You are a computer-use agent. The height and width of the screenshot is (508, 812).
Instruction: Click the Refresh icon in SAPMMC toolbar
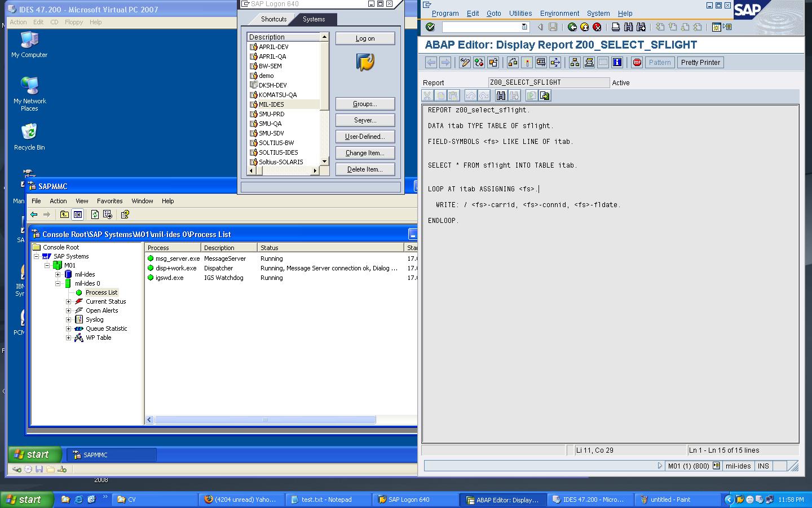pos(95,214)
